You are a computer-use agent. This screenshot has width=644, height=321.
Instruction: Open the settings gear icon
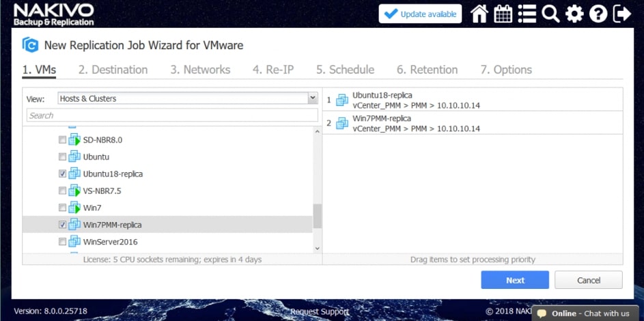tap(574, 14)
